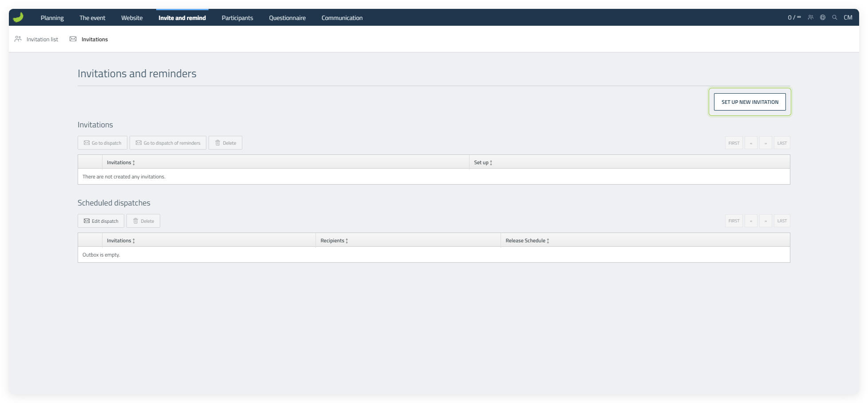Go to next page of Scheduled dispatches
The height and width of the screenshot is (403, 868).
[x=765, y=221]
